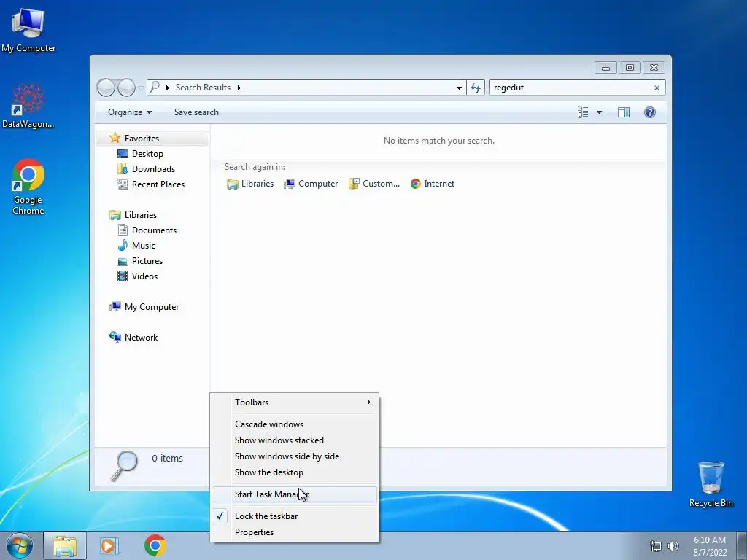Click the explorer Back arrow button
Screen dimensions: 747x560
tap(106, 87)
